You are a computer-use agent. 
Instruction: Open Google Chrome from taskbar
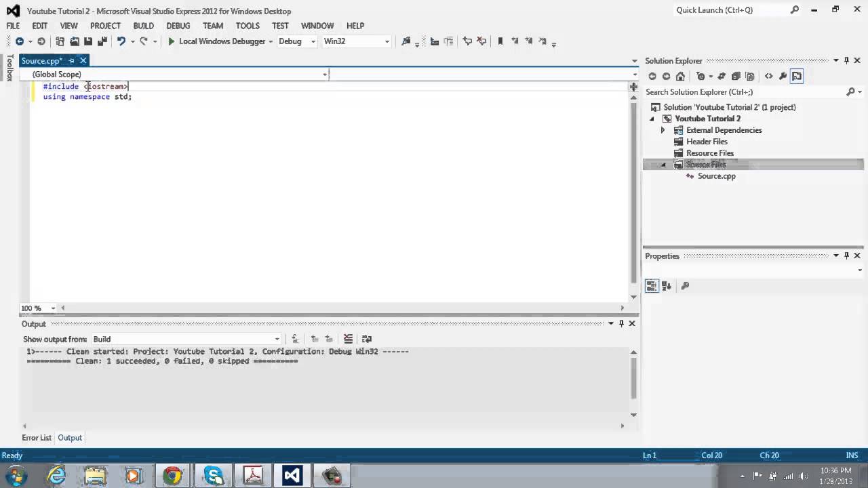[173, 476]
